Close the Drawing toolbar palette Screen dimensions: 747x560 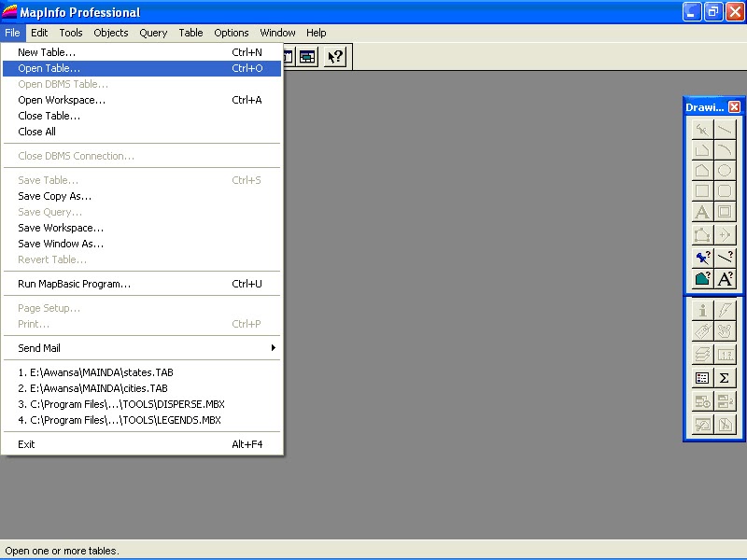(x=734, y=107)
